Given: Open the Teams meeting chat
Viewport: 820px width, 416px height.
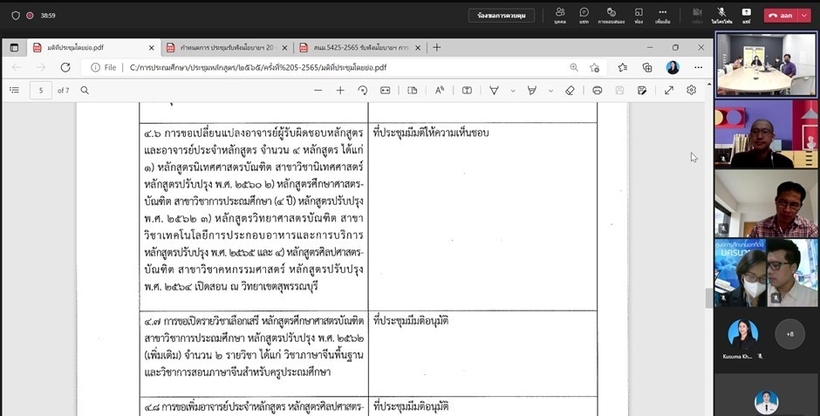Looking at the screenshot, I should click(x=584, y=15).
